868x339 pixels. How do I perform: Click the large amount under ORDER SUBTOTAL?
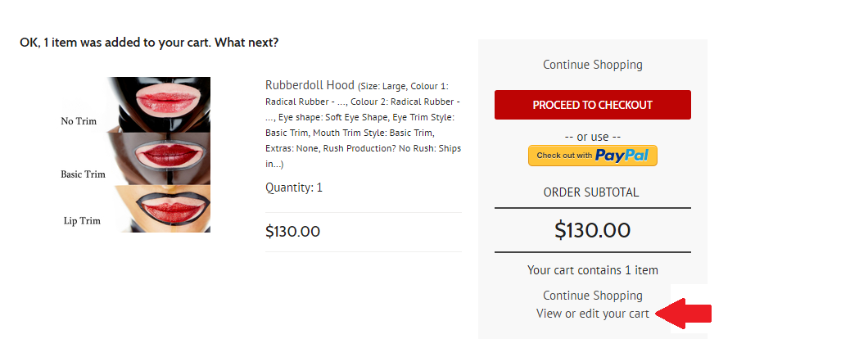tap(592, 230)
